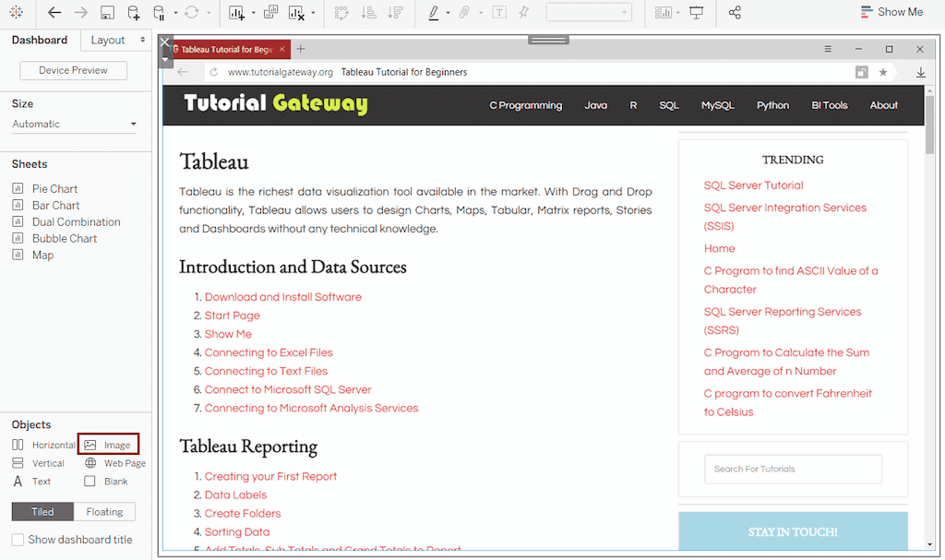Click the Search For Tutorials field

pos(793,469)
